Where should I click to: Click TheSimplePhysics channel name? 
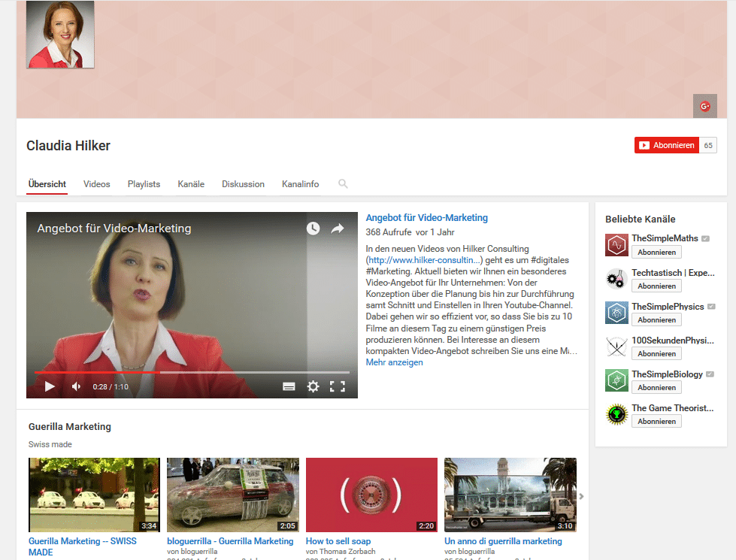pyautogui.click(x=668, y=307)
